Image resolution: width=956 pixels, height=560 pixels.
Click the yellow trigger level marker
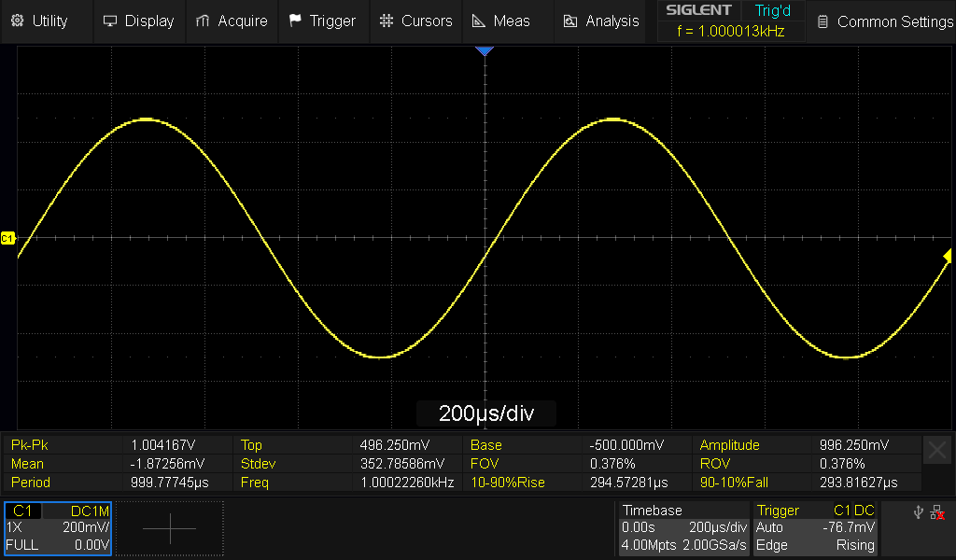948,256
